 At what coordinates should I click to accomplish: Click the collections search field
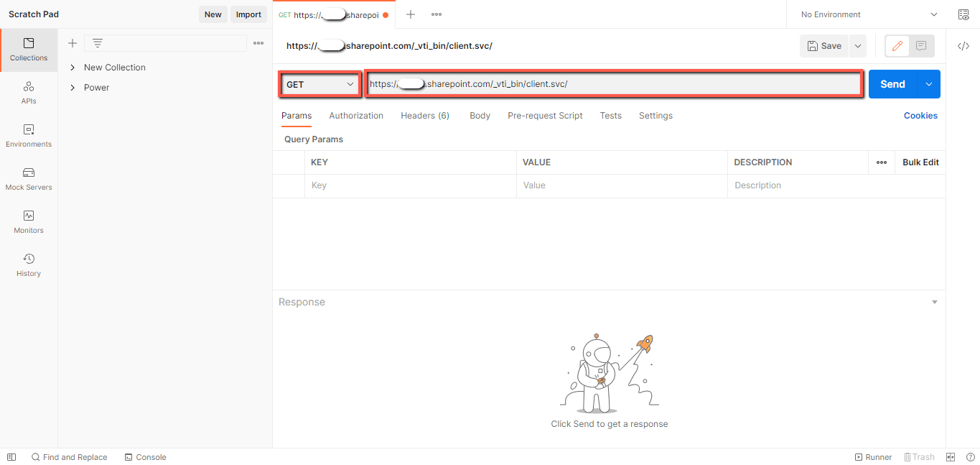pyautogui.click(x=165, y=43)
